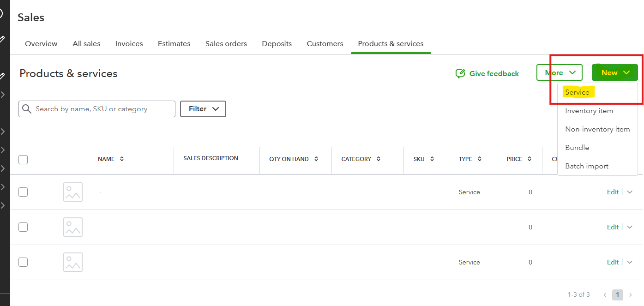The image size is (644, 306).
Task: Toggle the select-all header checkbox
Action: (23, 160)
